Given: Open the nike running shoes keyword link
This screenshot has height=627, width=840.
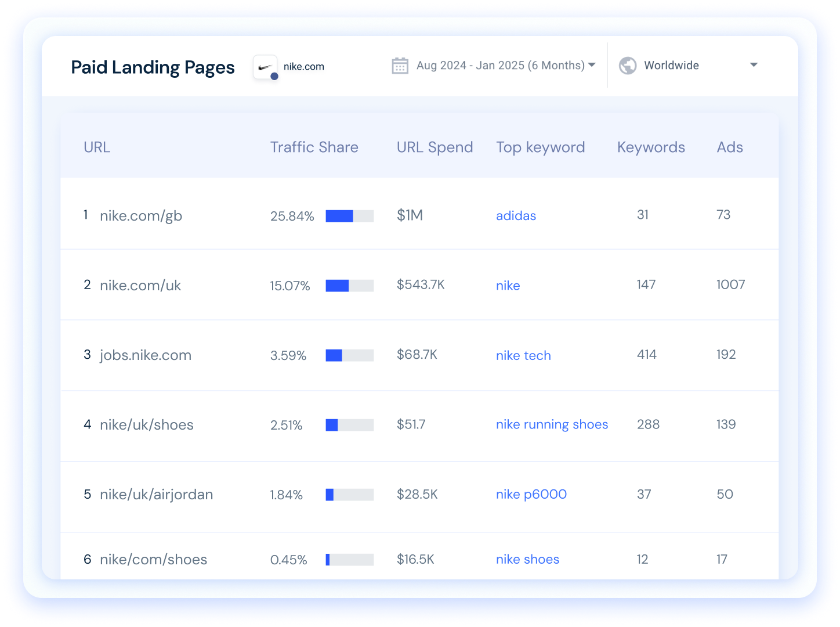Looking at the screenshot, I should point(552,425).
